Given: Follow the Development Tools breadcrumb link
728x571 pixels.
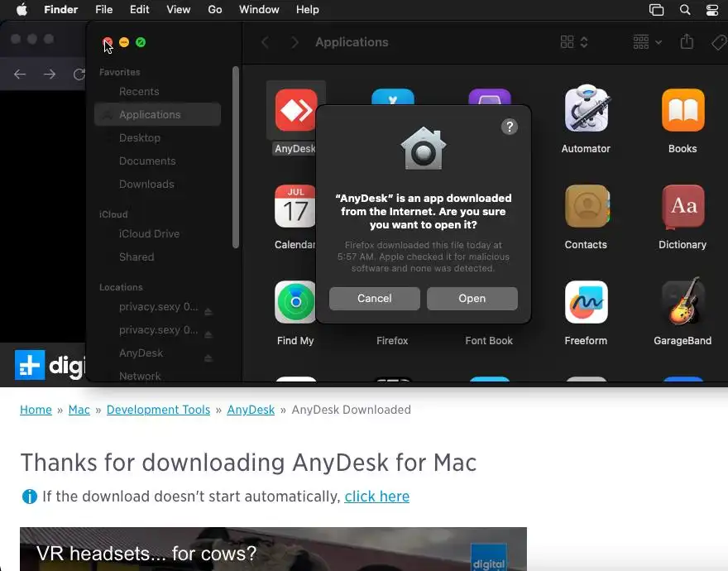Looking at the screenshot, I should [x=158, y=410].
